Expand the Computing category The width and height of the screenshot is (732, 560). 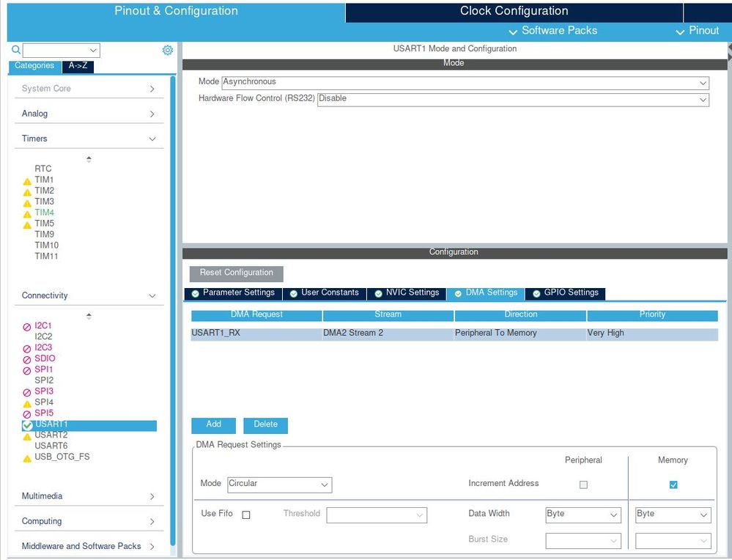[x=89, y=520]
